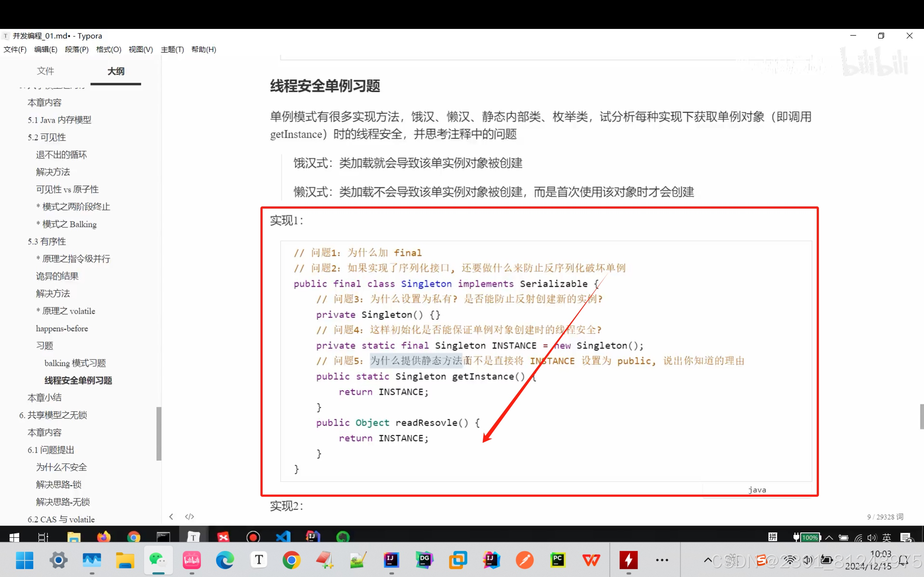Collapse the sidebar with the arrow icon
The width and height of the screenshot is (924, 577).
point(171,517)
